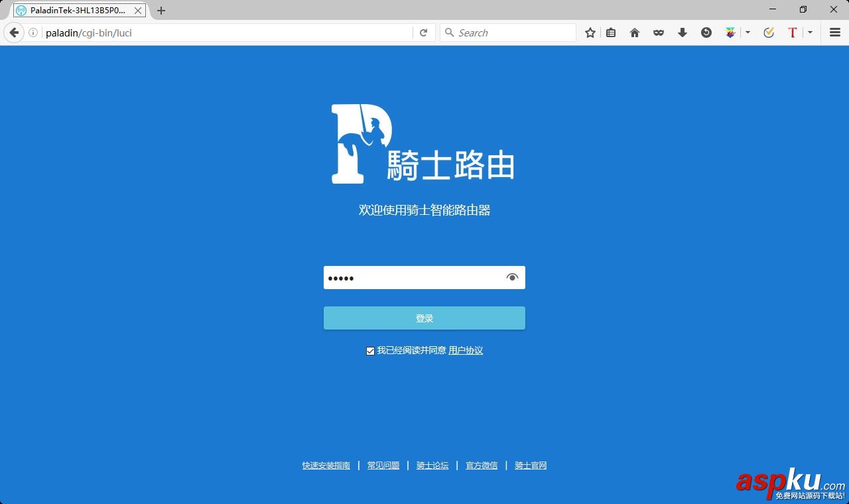
Task: Expand the dropdown next to the red T icon
Action: (810, 32)
